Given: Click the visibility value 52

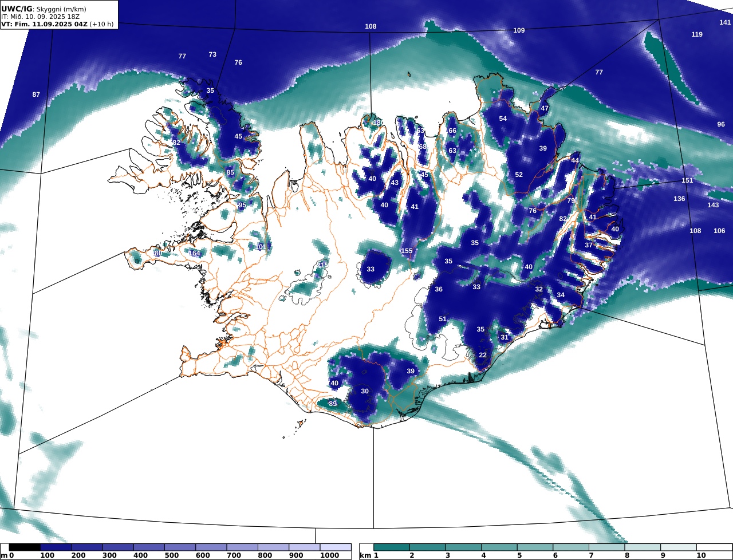Looking at the screenshot, I should [x=519, y=175].
